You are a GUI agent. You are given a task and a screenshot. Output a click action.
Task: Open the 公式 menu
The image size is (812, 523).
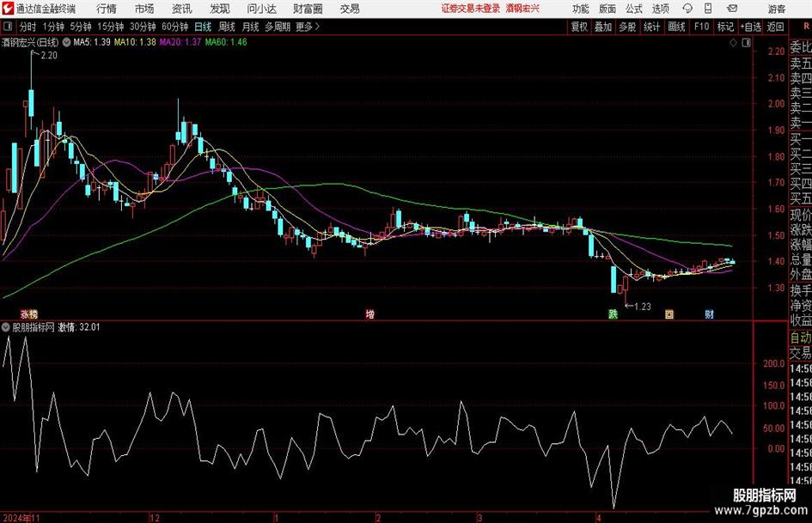pos(634,9)
